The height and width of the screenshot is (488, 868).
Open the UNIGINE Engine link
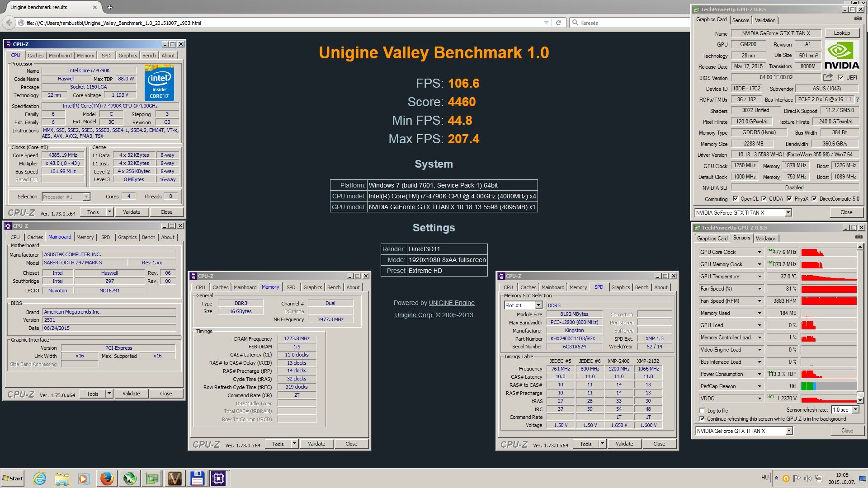[452, 303]
